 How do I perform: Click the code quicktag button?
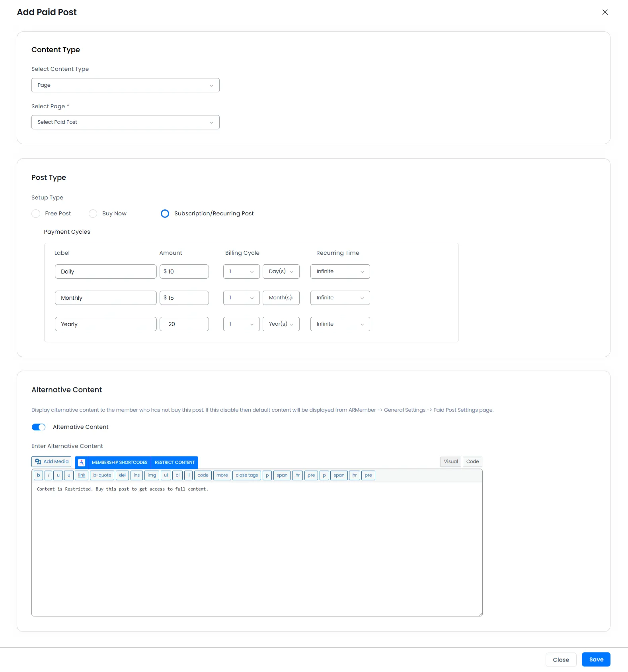203,475
